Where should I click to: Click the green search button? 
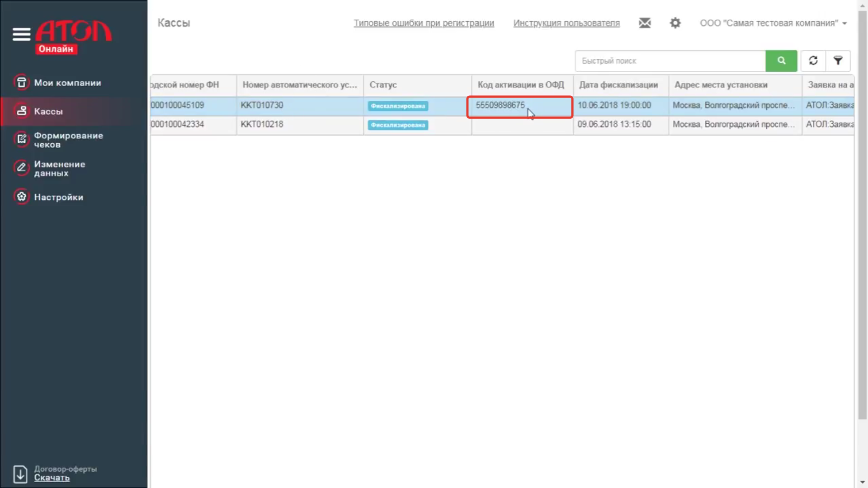781,61
